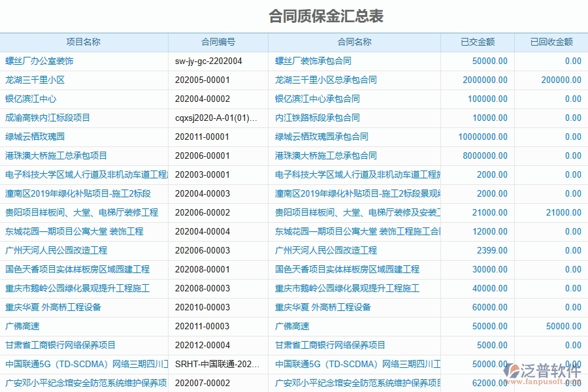The width and height of the screenshot is (588, 392).
Task: Open the 东城花园一期项目公寓大堂 装饰工程 link
Action: click(x=72, y=231)
